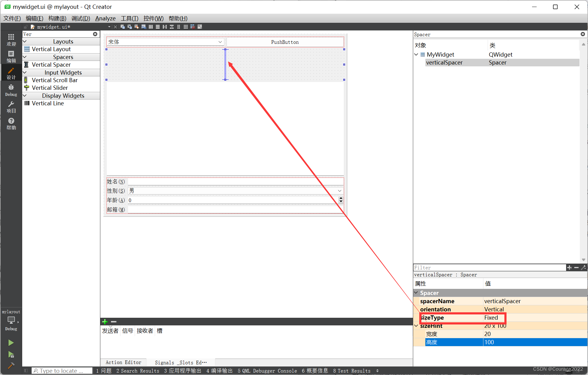Clear the widget box Ver filter
The height and width of the screenshot is (375, 588).
click(x=95, y=34)
